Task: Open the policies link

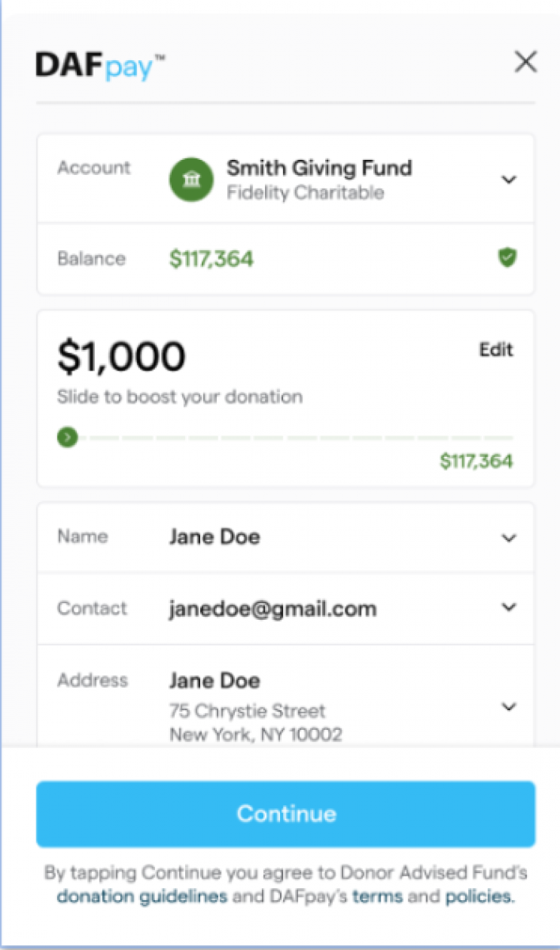Action: 479,897
